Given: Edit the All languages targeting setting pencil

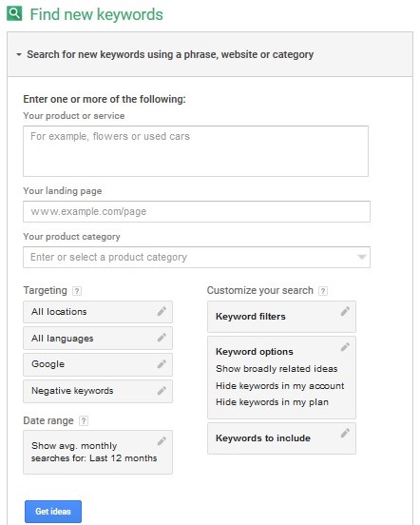Looking at the screenshot, I should point(162,338).
